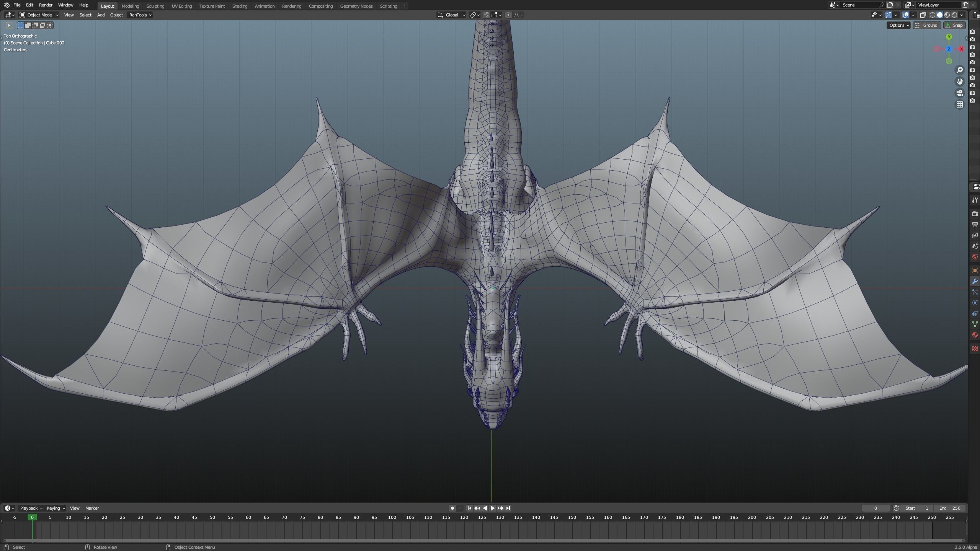Click the new ViewLayer duplicate icon
Screen dimensions: 980x551
(965, 5)
